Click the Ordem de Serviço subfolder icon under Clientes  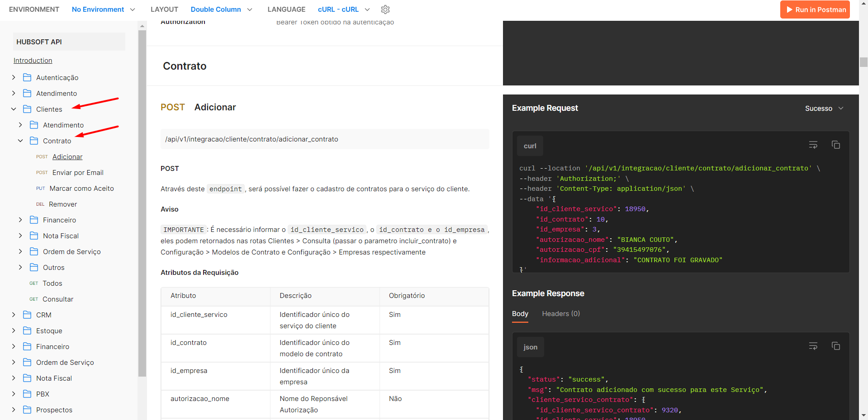pyautogui.click(x=34, y=251)
